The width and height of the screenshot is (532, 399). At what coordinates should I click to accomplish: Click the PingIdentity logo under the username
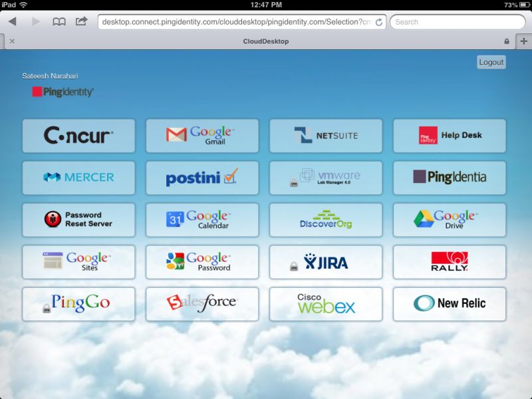(63, 92)
